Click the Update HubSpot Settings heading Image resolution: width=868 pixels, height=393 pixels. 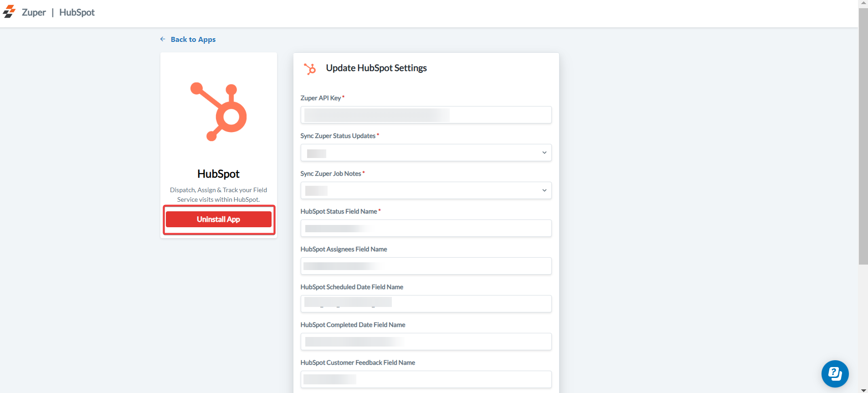point(376,68)
